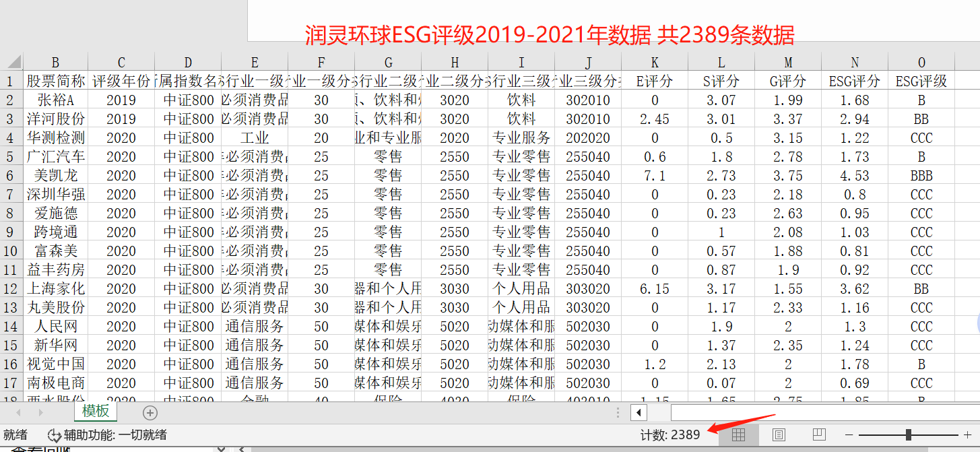The image size is (980, 452).
Task: Select the cell 益丰药房
Action: 56,270
